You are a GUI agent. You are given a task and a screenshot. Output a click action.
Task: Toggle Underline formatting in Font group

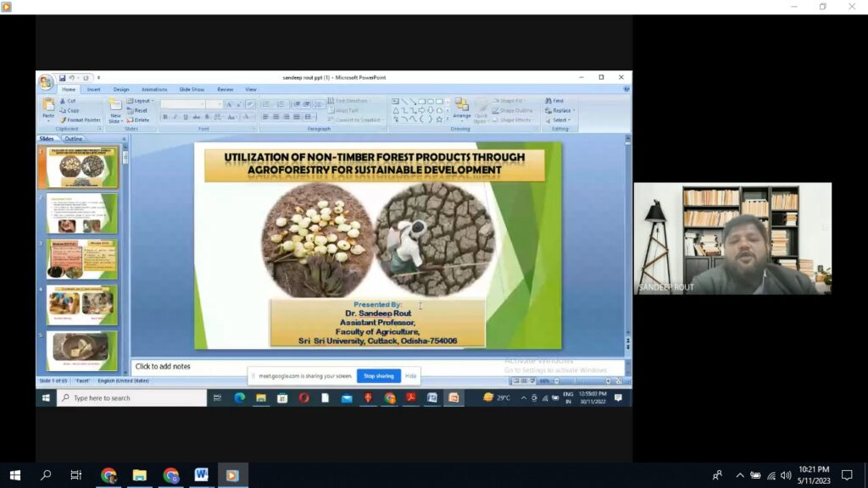pyautogui.click(x=185, y=117)
